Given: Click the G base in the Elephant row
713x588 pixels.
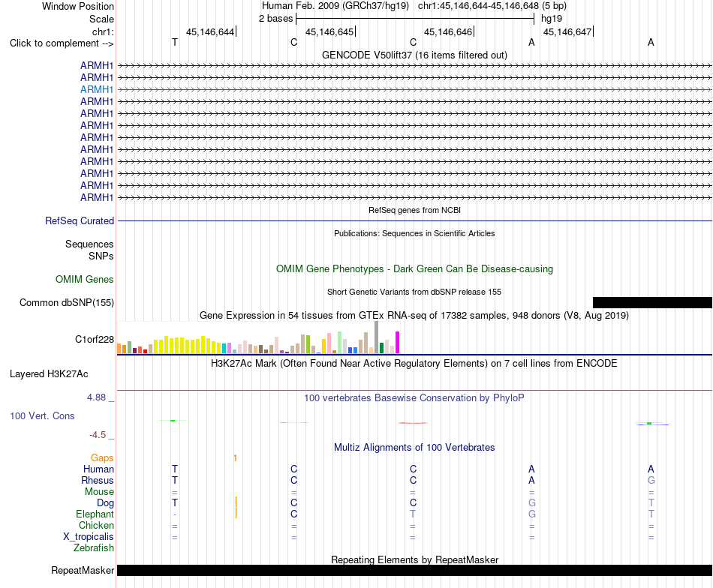Looking at the screenshot, I should click(532, 514).
